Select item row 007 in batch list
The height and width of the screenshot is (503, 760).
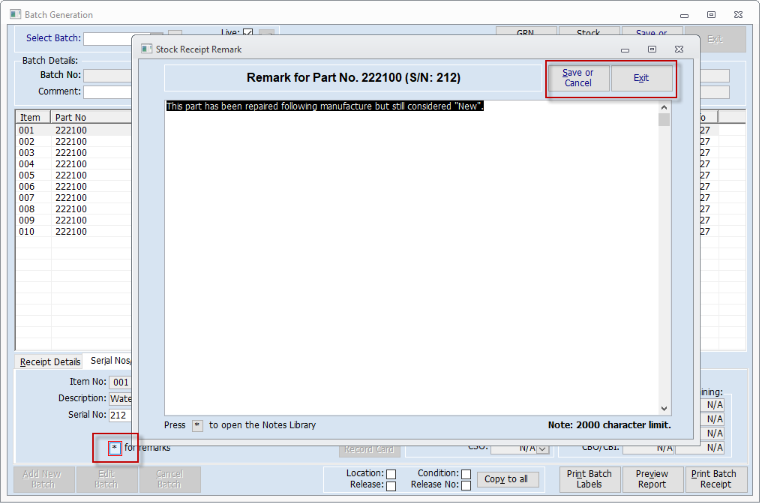tap(73, 198)
